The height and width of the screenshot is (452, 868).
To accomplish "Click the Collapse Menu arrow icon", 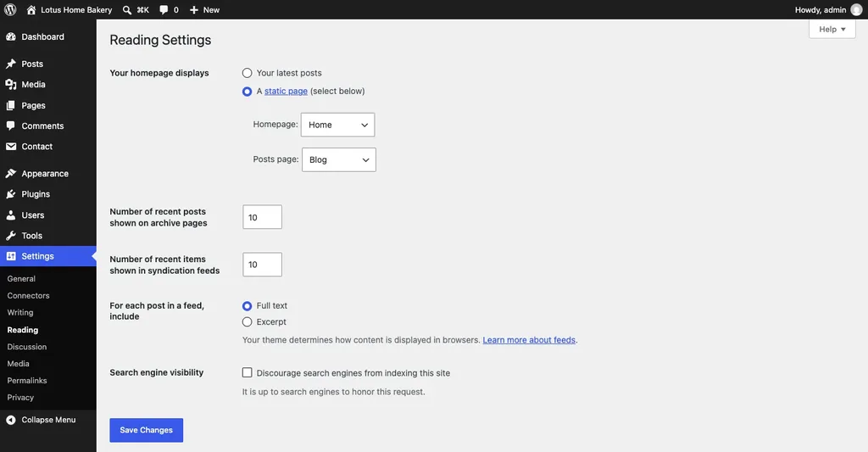I will [10, 420].
